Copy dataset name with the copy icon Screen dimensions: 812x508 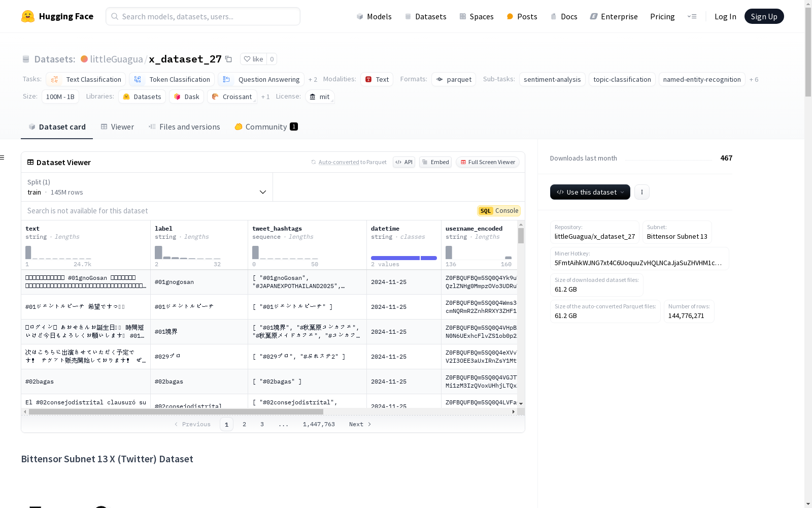[x=228, y=59]
